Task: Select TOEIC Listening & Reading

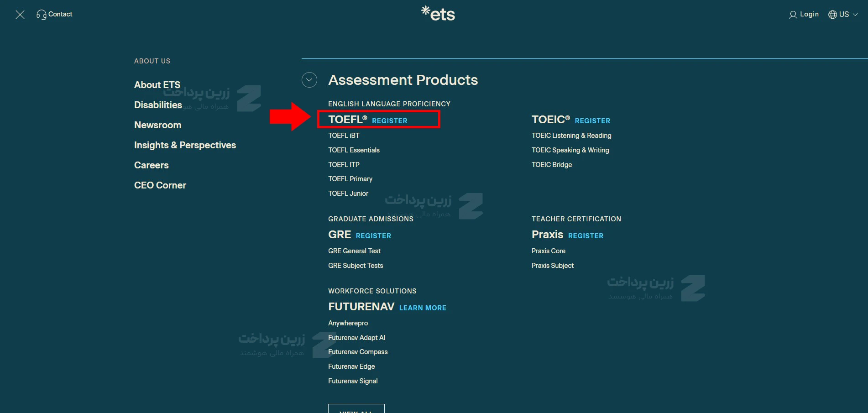Action: coord(571,136)
